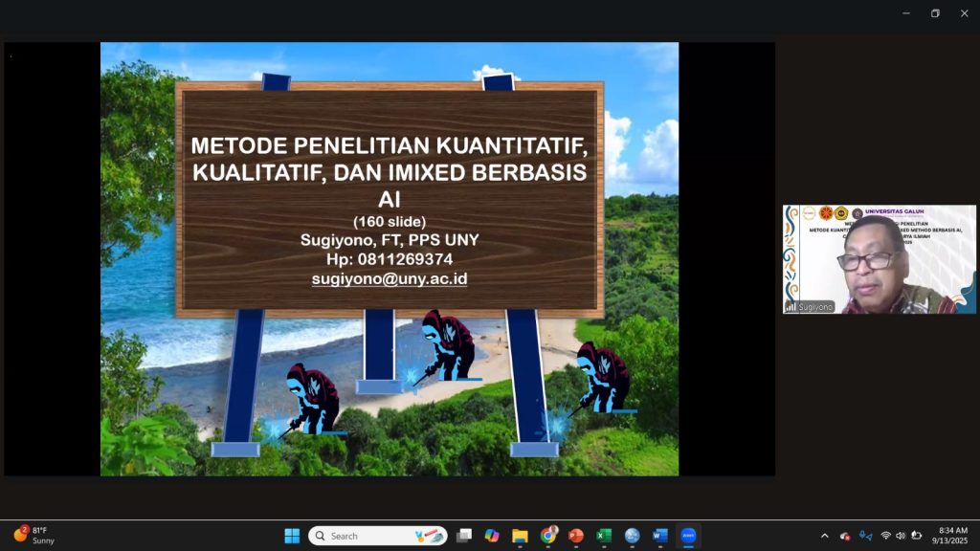The image size is (980, 551).
Task: Open Excel from the taskbar
Action: [x=604, y=536]
